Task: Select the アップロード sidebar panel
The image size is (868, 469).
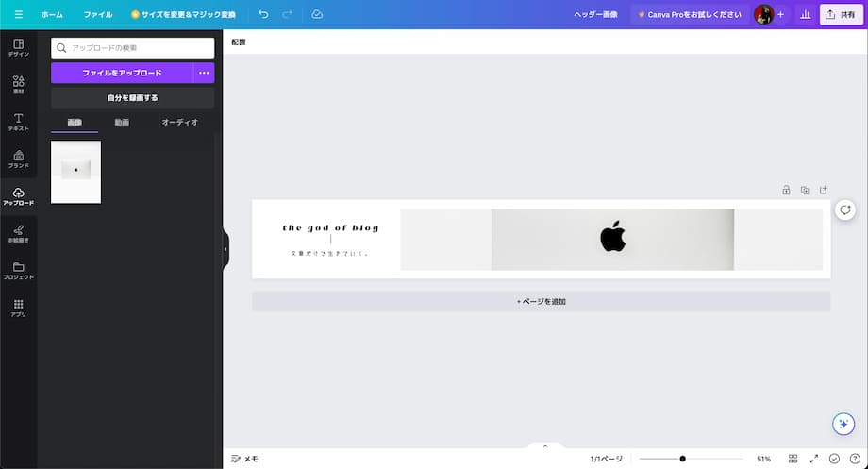Action: pyautogui.click(x=18, y=196)
